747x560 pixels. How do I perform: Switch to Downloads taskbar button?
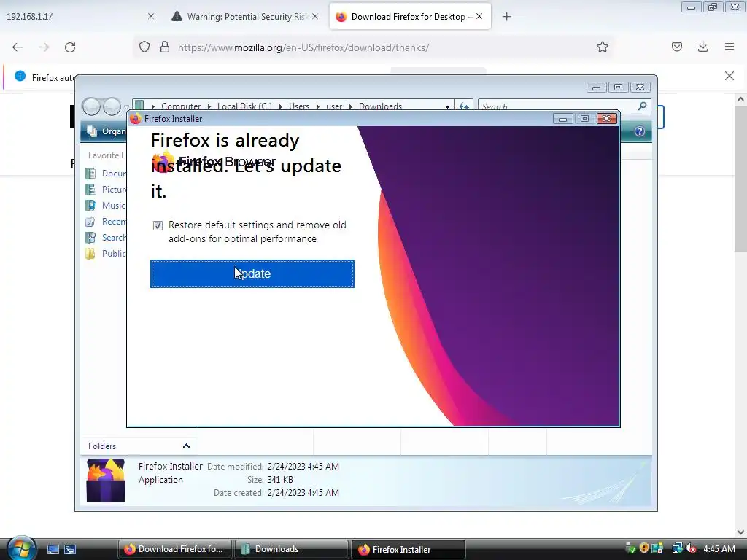(x=292, y=549)
